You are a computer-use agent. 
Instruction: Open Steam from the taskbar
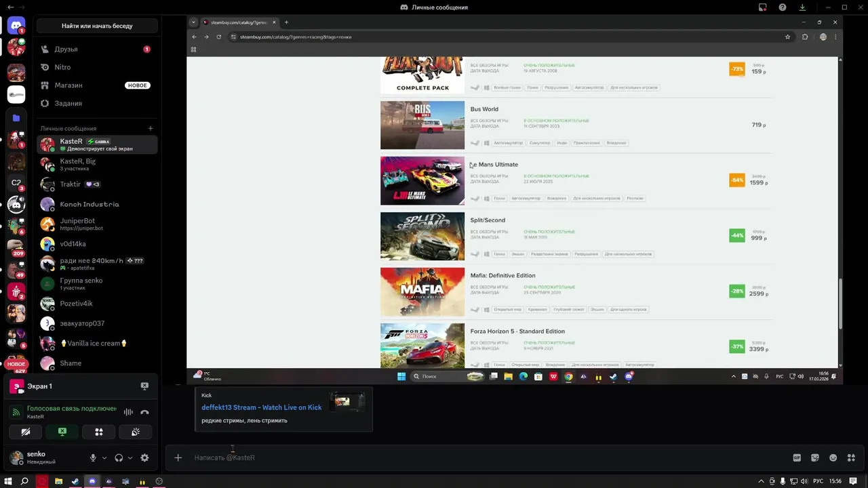[75, 481]
